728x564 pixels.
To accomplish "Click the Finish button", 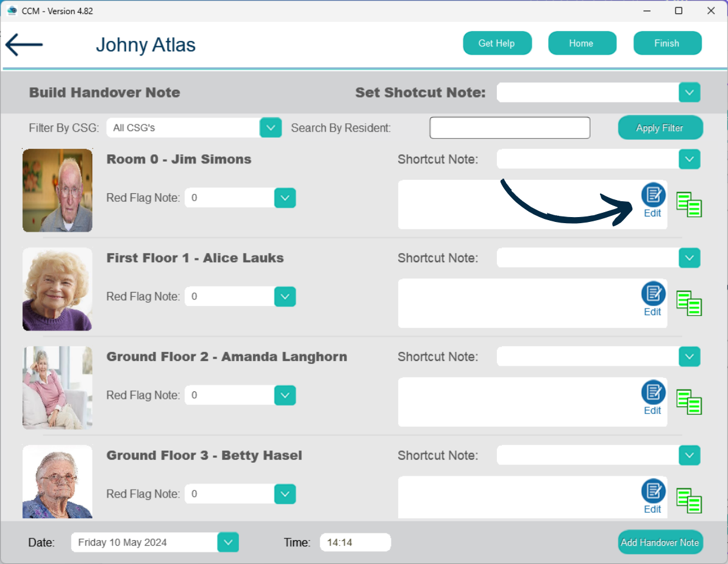I will coord(668,43).
